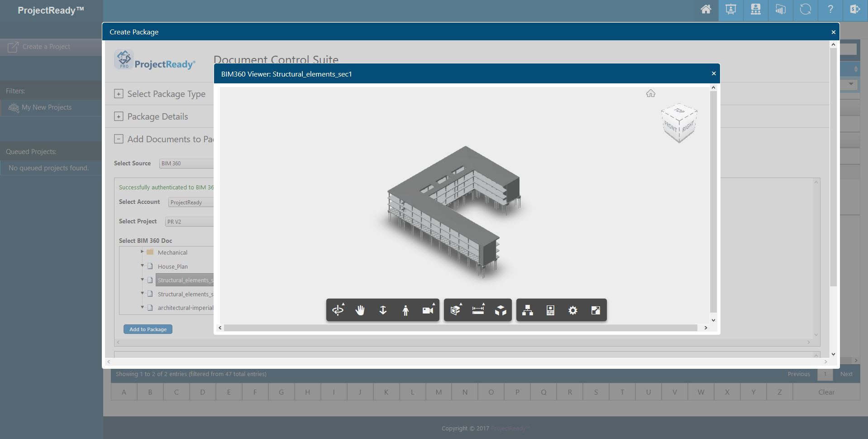Select the Orbit tool in the viewer
The height and width of the screenshot is (439, 868).
338,310
